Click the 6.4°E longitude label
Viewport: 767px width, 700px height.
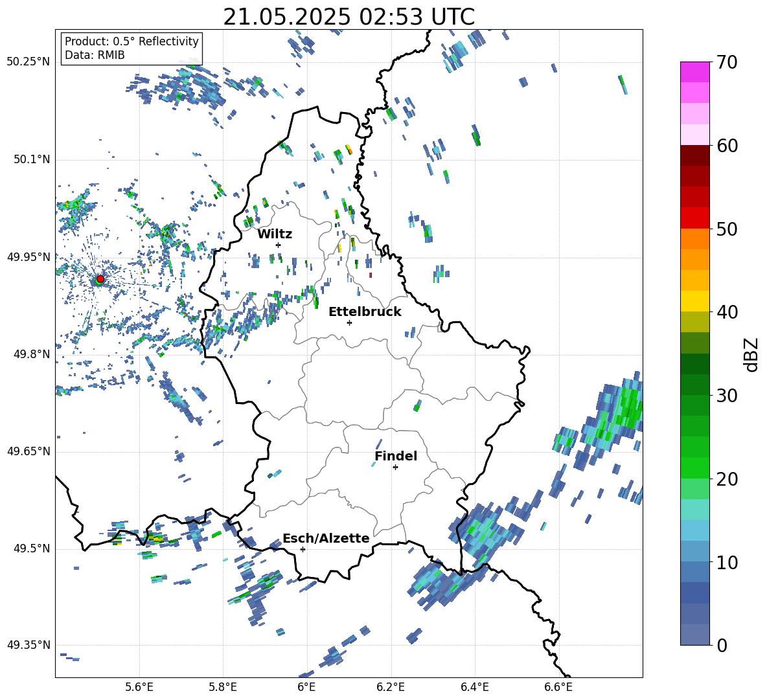pyautogui.click(x=474, y=687)
